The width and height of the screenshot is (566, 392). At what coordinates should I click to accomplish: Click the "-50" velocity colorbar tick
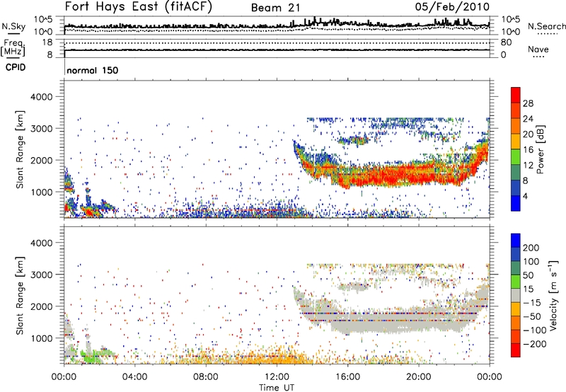532,317
